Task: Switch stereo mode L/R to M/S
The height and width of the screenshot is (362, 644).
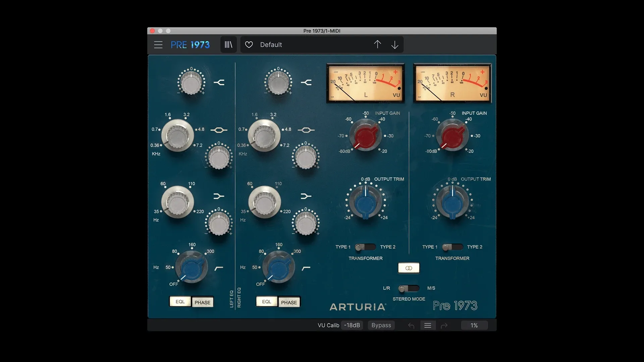Action: 409,288
